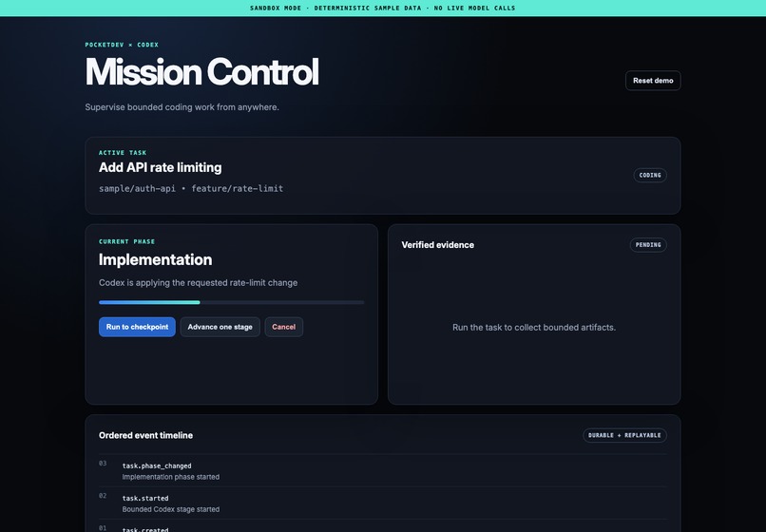Click the Verified evidence heading
766x532 pixels.
point(438,245)
